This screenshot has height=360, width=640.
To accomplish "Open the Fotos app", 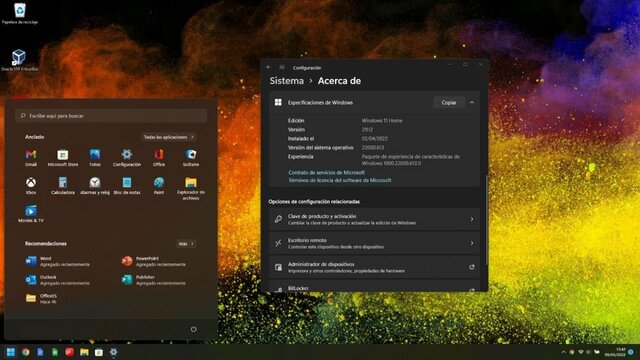I will tap(95, 158).
